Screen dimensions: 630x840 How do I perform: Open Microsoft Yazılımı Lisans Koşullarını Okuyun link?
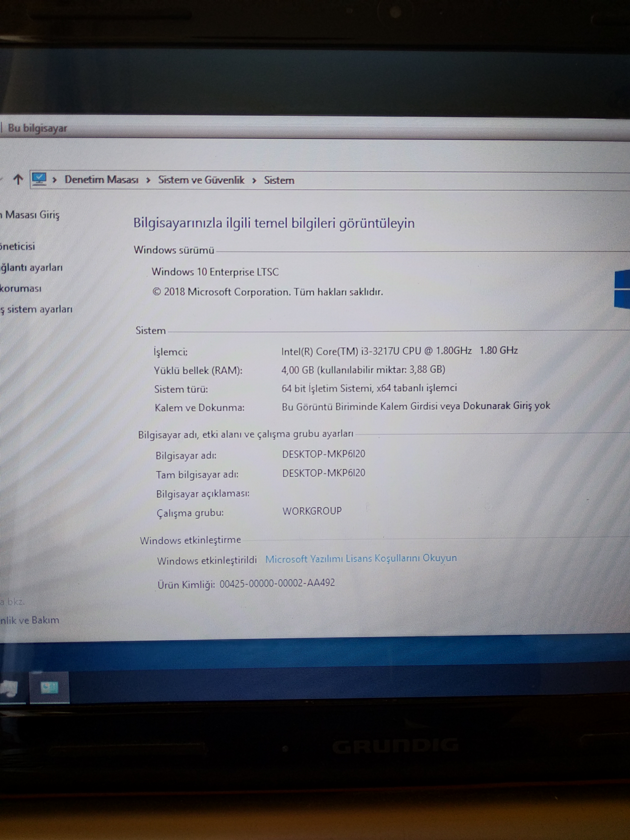tap(361, 558)
